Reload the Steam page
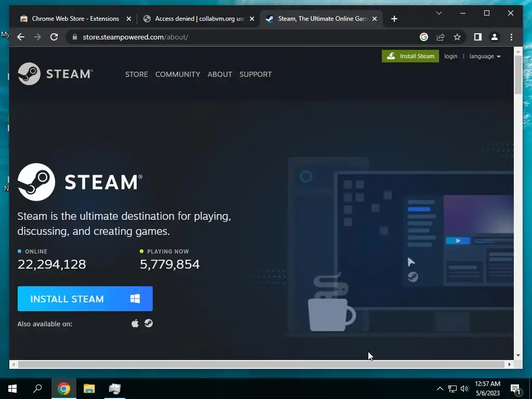 (x=54, y=37)
